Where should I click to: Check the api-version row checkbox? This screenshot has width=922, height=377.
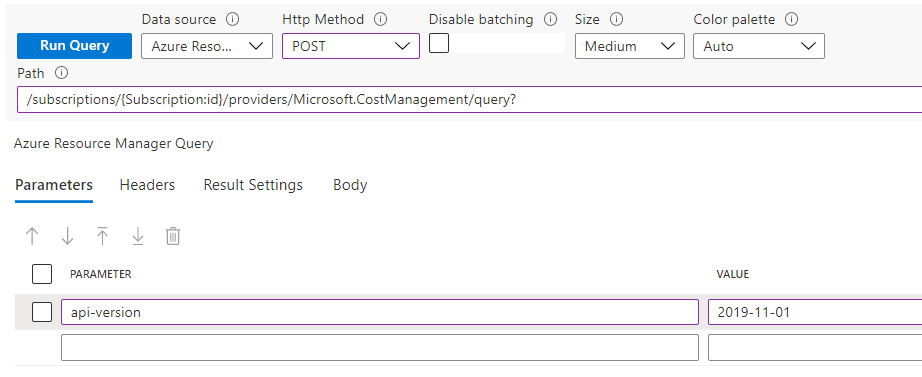click(42, 312)
